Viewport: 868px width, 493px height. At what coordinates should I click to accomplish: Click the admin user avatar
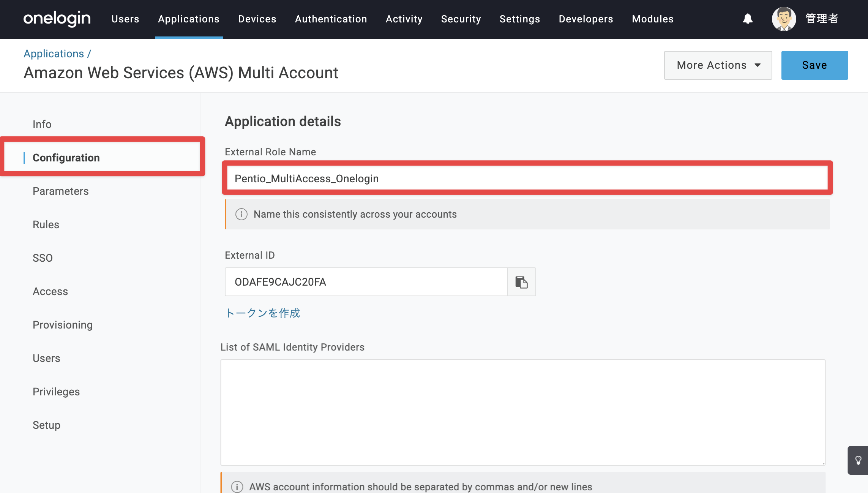[784, 19]
